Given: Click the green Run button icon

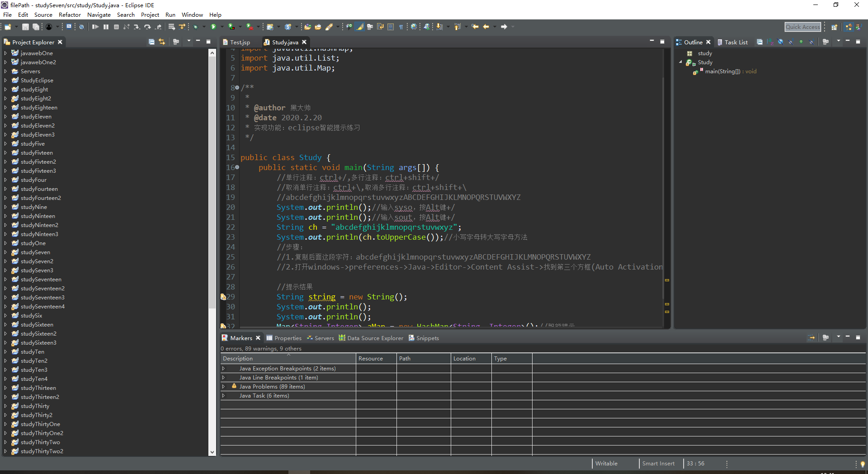Looking at the screenshot, I should pos(213,27).
